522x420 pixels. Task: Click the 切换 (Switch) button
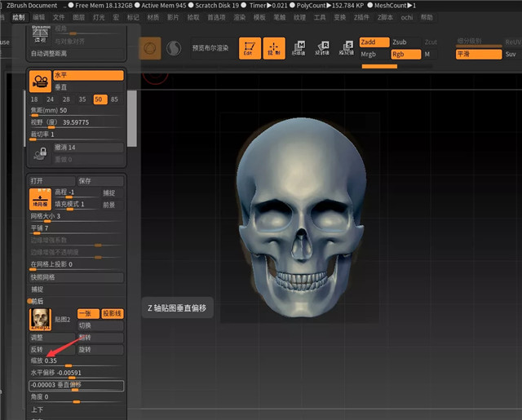(x=100, y=325)
